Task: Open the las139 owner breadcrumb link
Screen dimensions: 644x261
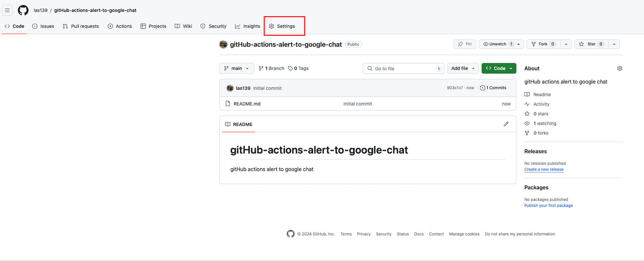Action: click(40, 10)
